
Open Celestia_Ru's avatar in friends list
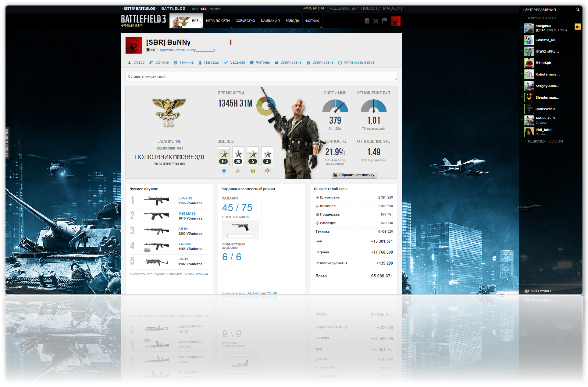click(x=529, y=40)
